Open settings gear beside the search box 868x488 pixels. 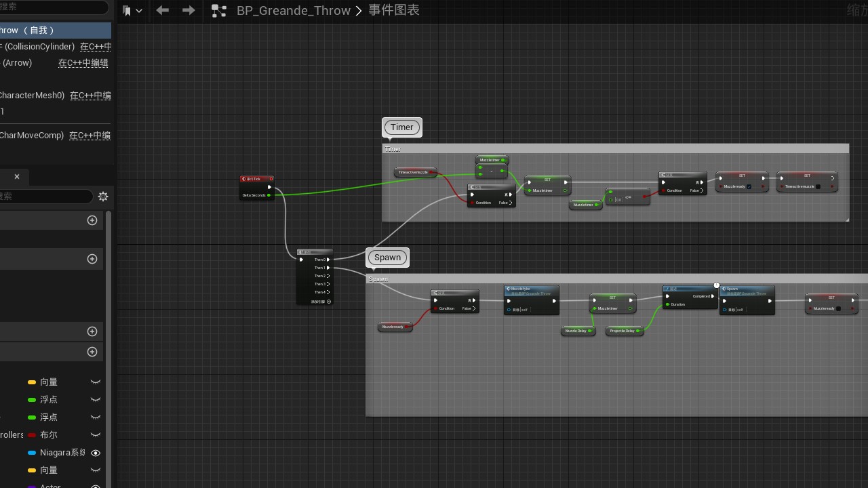click(x=103, y=197)
